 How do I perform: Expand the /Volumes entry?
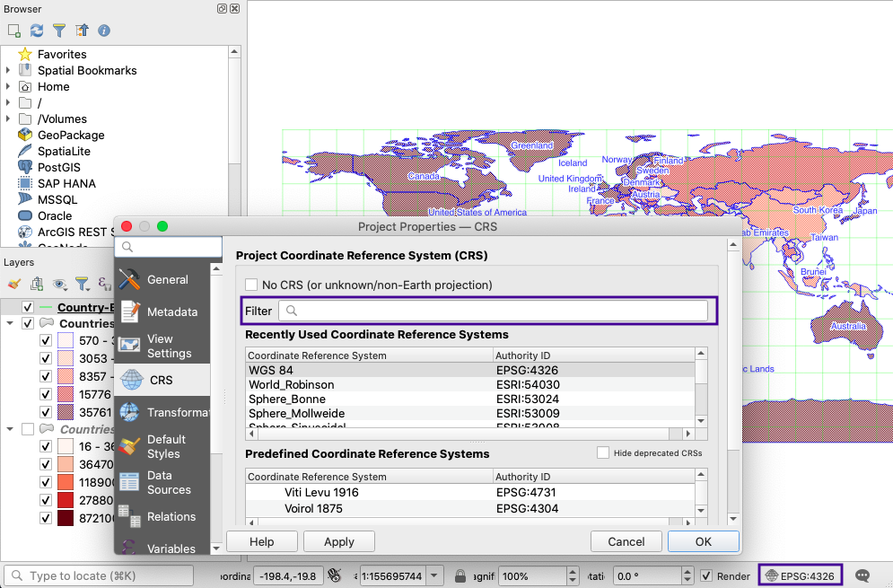click(8, 118)
